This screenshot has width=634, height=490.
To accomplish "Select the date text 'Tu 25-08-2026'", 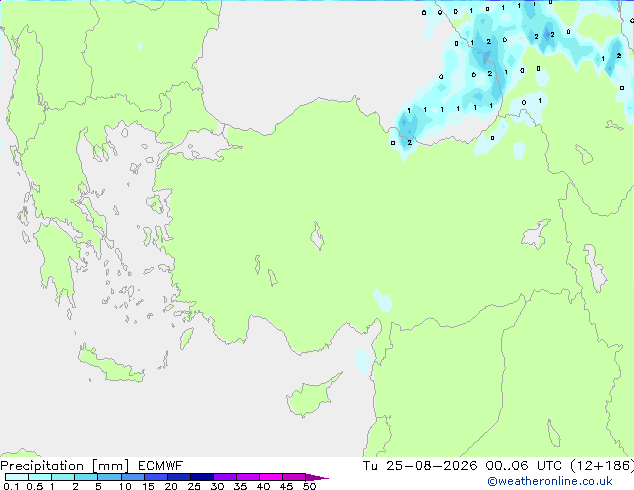I will 420,466.
